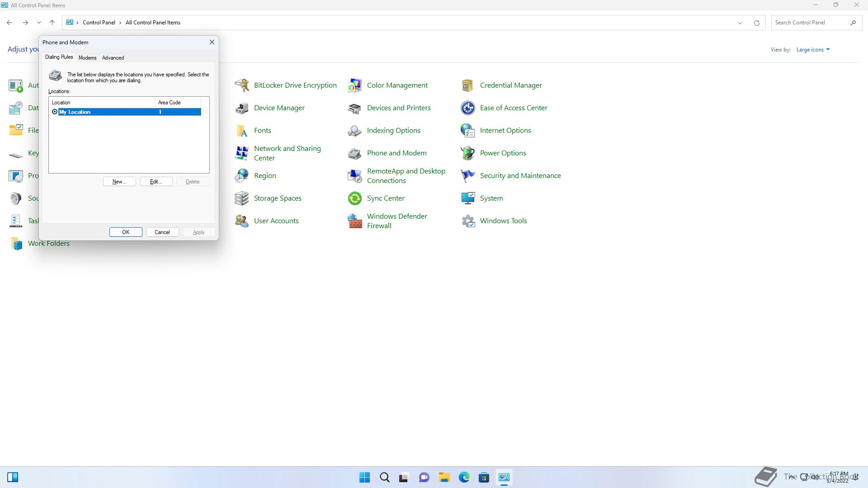Open Power Options icon
The image size is (868, 488).
[x=468, y=153]
